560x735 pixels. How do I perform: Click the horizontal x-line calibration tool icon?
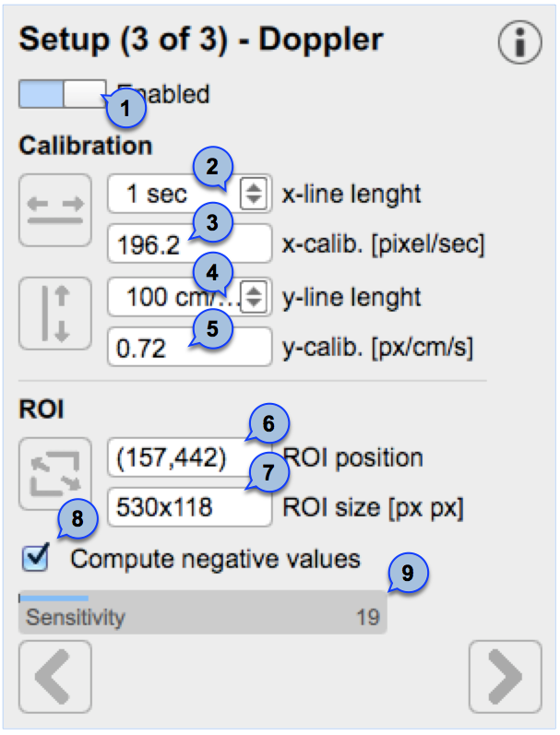pos(55,210)
